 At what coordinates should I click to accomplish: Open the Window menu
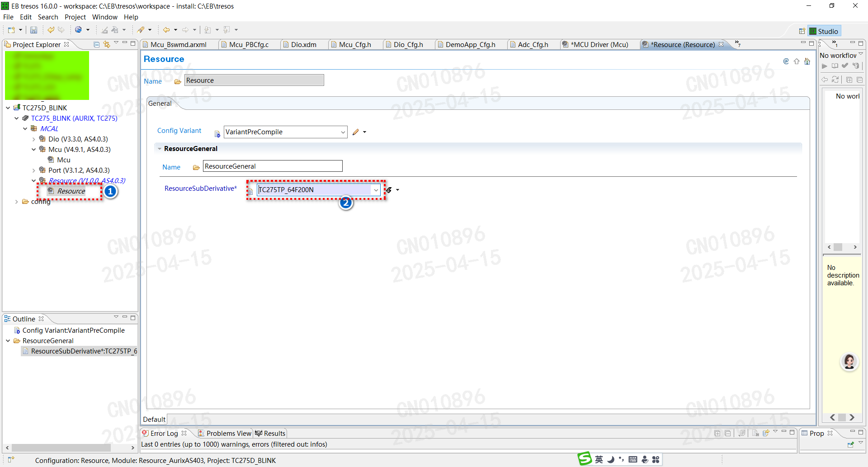(105, 17)
